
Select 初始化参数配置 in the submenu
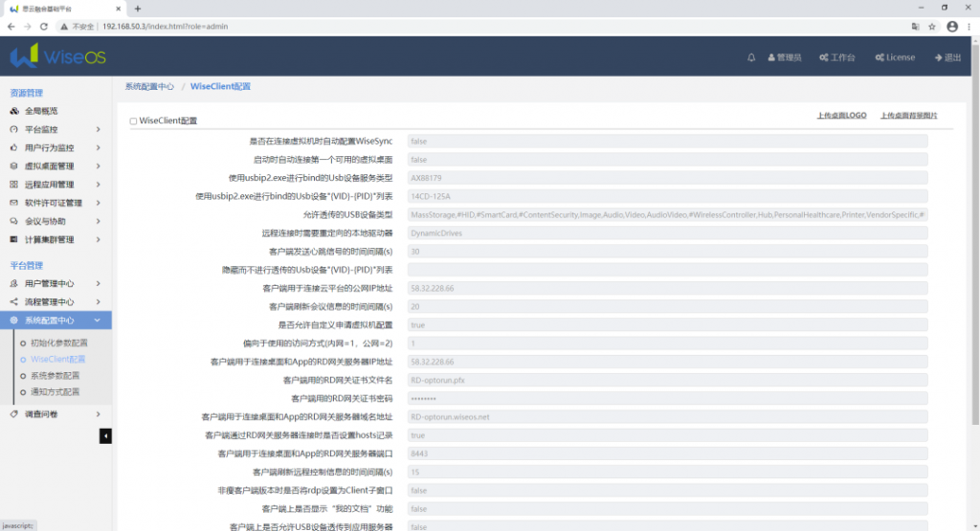58,343
